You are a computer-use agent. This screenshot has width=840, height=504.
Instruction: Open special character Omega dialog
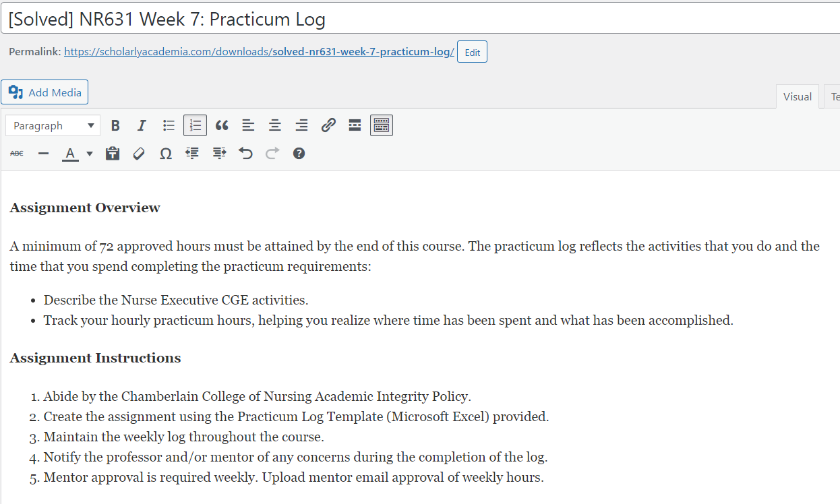pyautogui.click(x=166, y=154)
